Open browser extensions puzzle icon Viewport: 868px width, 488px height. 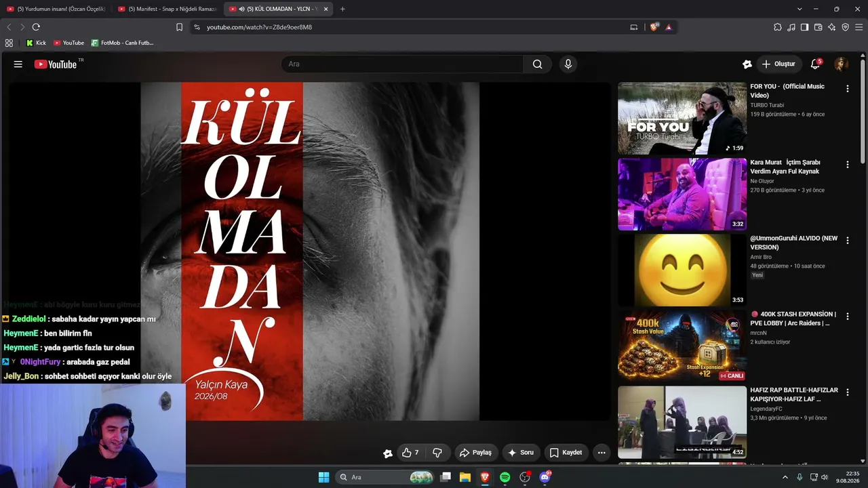click(778, 27)
